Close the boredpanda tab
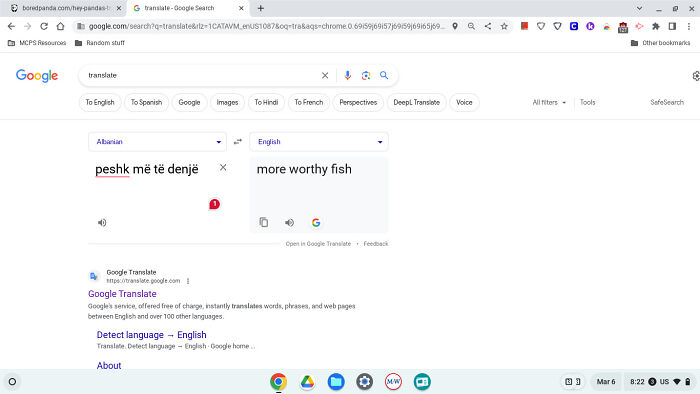This screenshot has width=700, height=394. click(119, 8)
